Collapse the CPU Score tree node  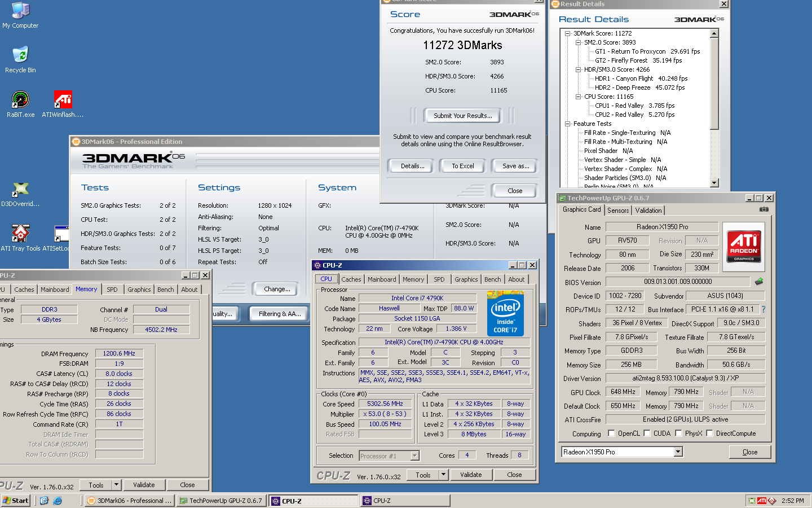click(578, 97)
